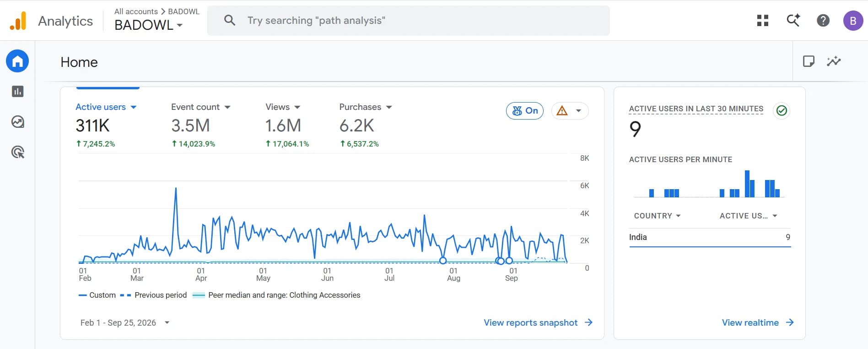This screenshot has height=349, width=868.
Task: Click All accounts breadcrumb link
Action: [136, 11]
